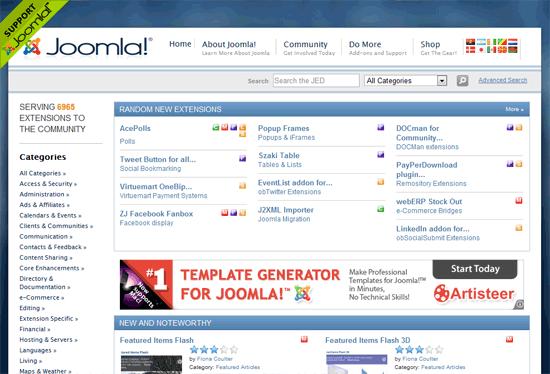Open the Szaki Table extension
Image resolution: width=550 pixels, height=374 pixels.
[279, 155]
